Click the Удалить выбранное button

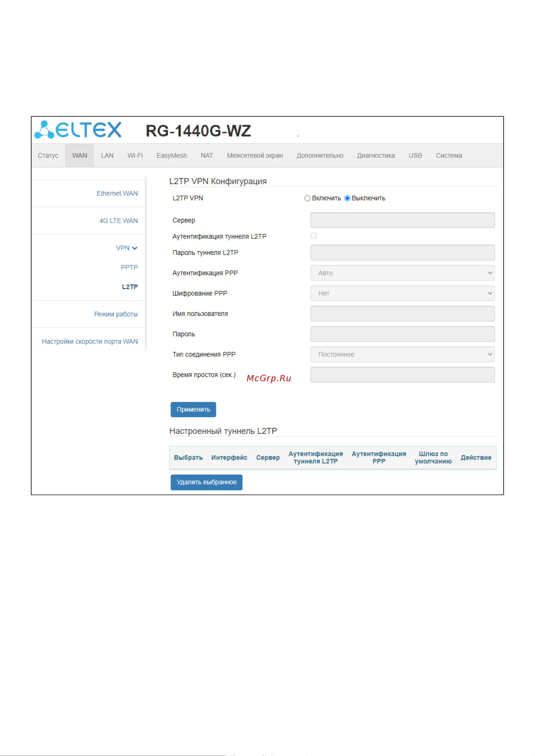point(206,482)
